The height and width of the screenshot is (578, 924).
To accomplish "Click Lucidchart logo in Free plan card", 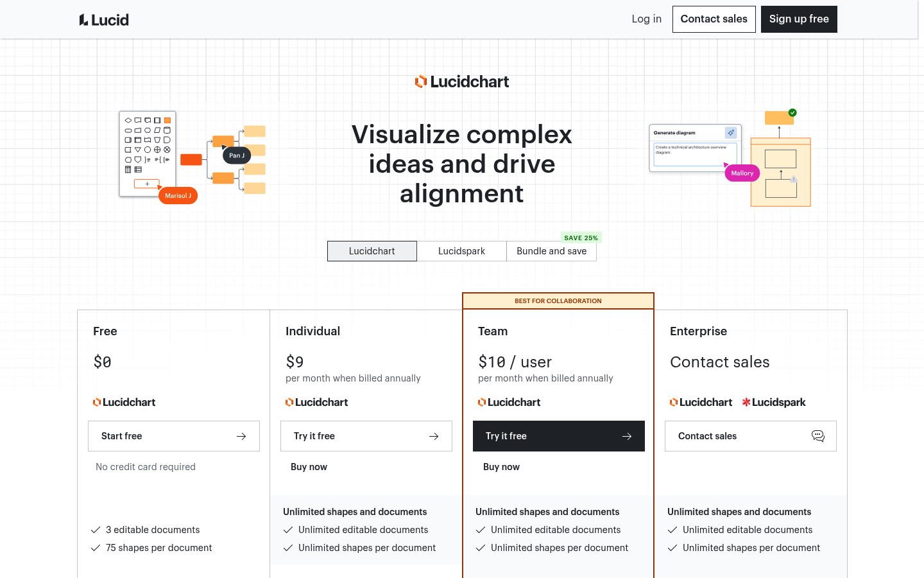I will pyautogui.click(x=124, y=402).
